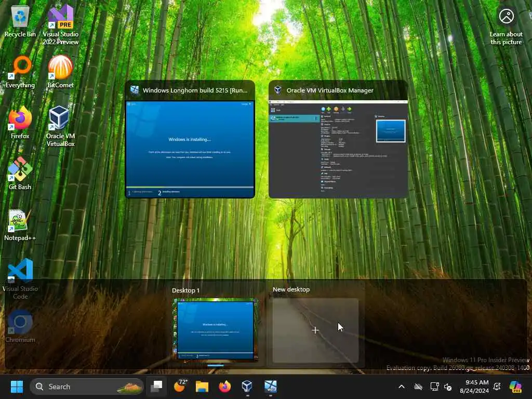Open the notifications bell icon
This screenshot has height=399, width=532.
(497, 387)
